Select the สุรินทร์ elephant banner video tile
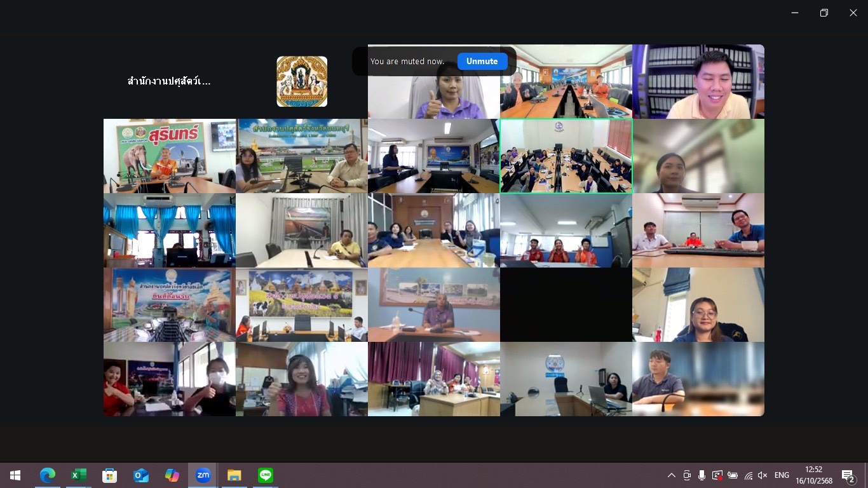Screen dimensions: 868x488 pos(170,156)
